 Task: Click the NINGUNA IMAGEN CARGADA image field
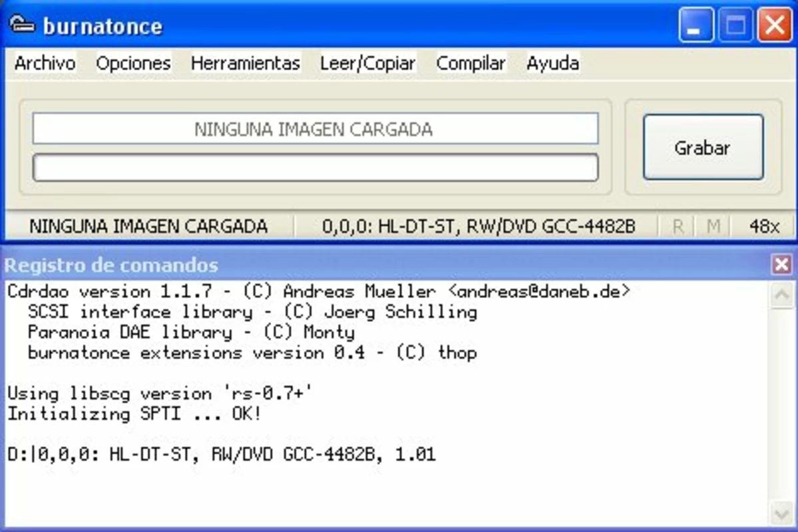[315, 128]
